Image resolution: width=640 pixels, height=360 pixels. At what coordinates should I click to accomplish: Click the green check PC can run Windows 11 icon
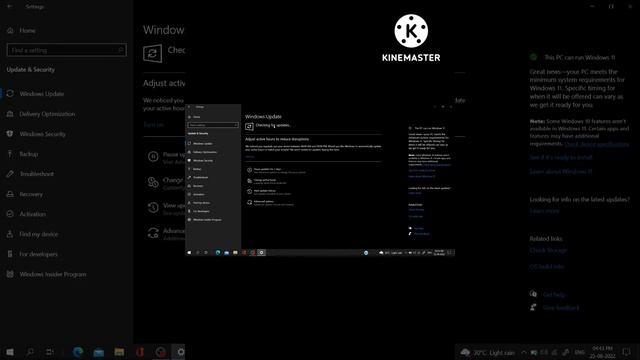533,57
